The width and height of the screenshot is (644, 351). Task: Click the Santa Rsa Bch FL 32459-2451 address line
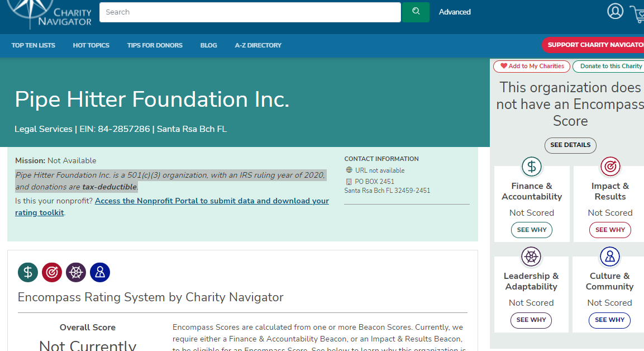pyautogui.click(x=387, y=191)
